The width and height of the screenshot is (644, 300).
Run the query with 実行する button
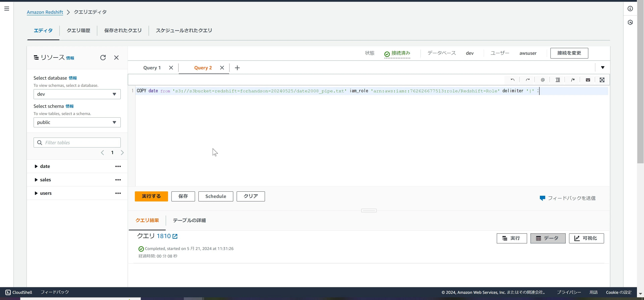point(151,196)
